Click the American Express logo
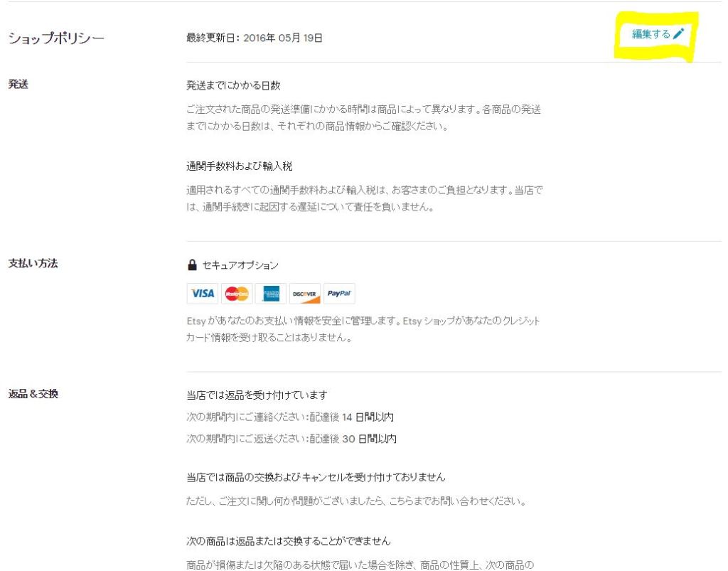Viewport: 728px width, 571px height. tap(271, 294)
